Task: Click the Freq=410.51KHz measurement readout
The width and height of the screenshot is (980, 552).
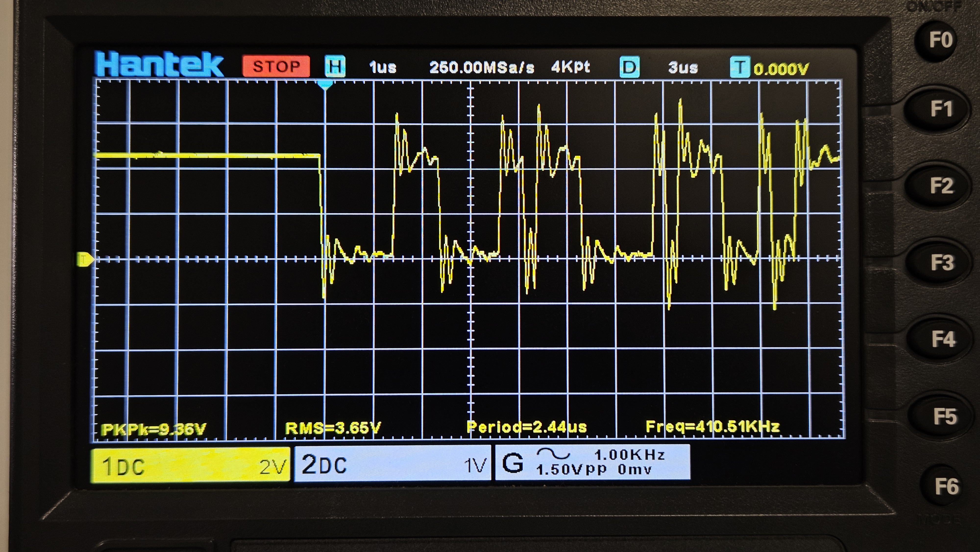Action: click(x=712, y=426)
